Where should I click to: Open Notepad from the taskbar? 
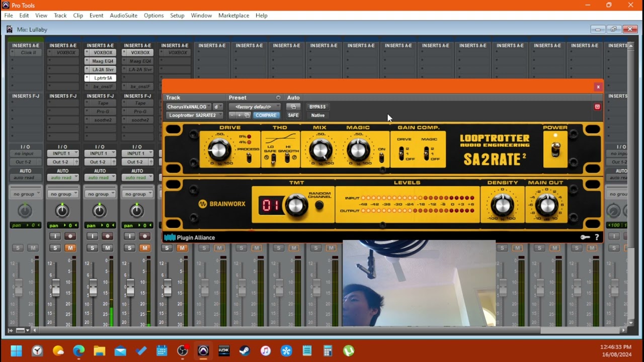307,350
